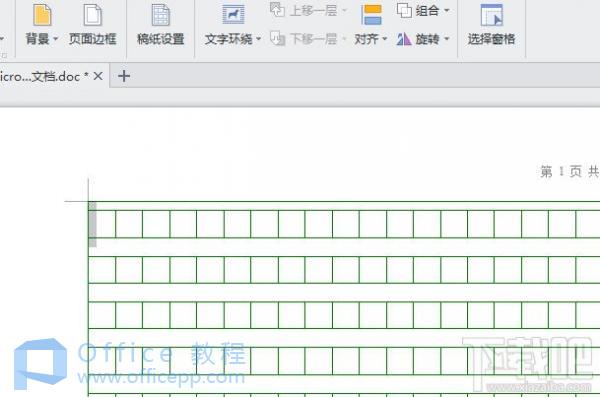Screen dimensions: 600x397
Task: Open the 选择窗格 selection pane
Action: (x=491, y=24)
